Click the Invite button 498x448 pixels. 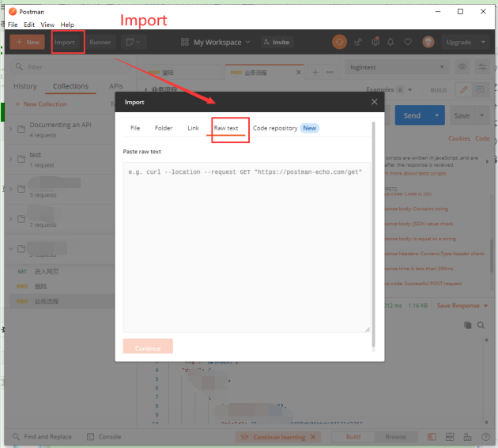click(277, 42)
